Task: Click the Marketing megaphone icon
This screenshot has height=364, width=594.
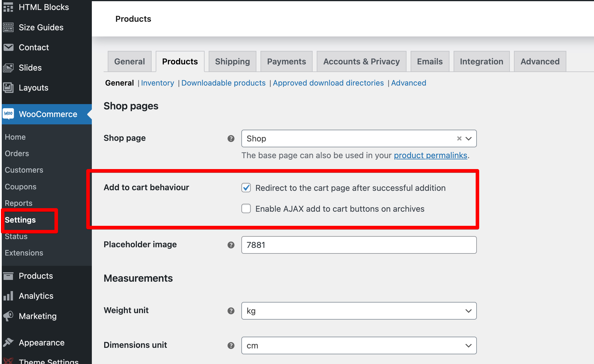Action: point(8,316)
